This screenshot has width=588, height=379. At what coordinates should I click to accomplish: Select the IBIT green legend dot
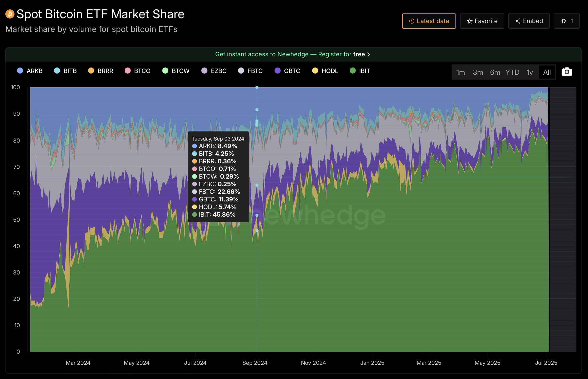352,71
